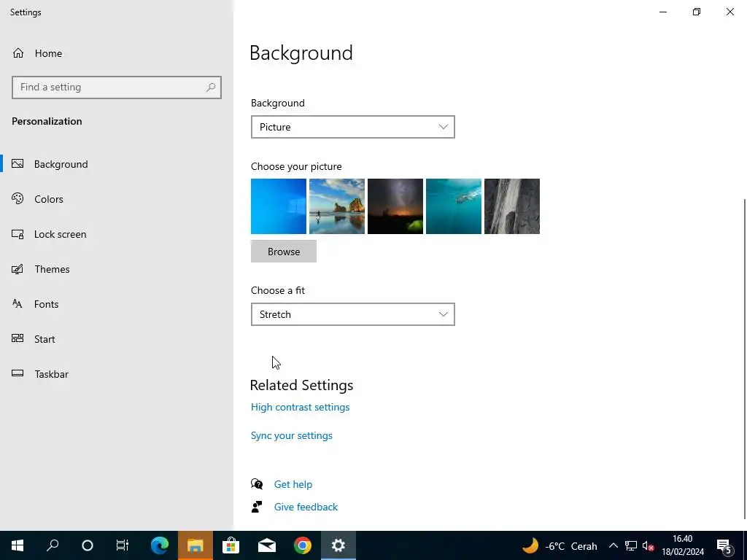Image resolution: width=747 pixels, height=560 pixels.
Task: Open File Explorer from taskbar
Action: [196, 545]
